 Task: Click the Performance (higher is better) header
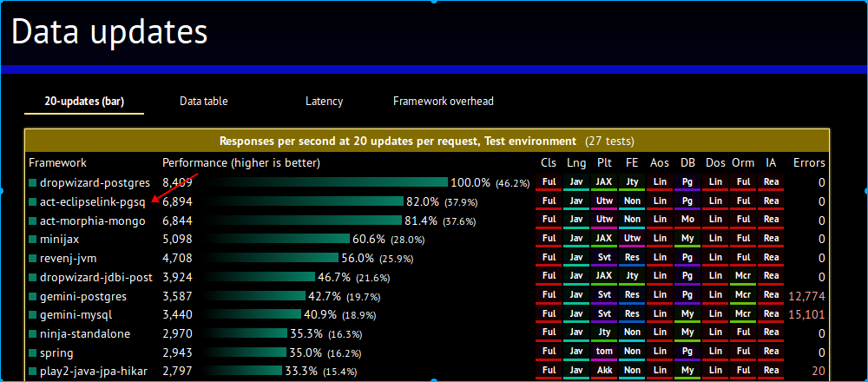[x=240, y=162]
